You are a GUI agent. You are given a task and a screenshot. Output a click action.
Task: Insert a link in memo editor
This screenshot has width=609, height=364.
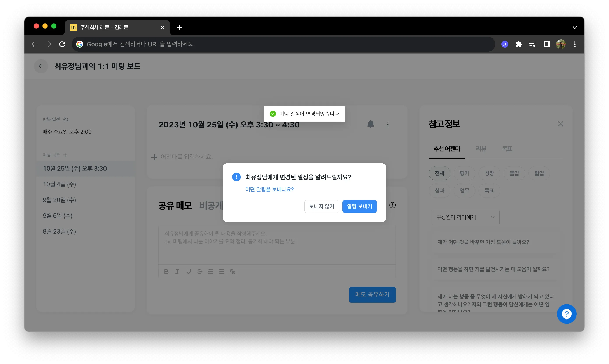(233, 272)
